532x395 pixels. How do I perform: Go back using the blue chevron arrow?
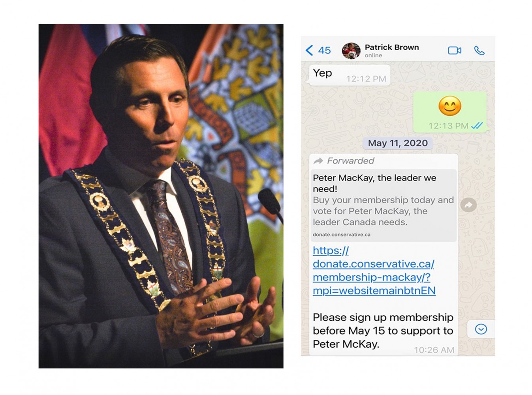point(309,50)
